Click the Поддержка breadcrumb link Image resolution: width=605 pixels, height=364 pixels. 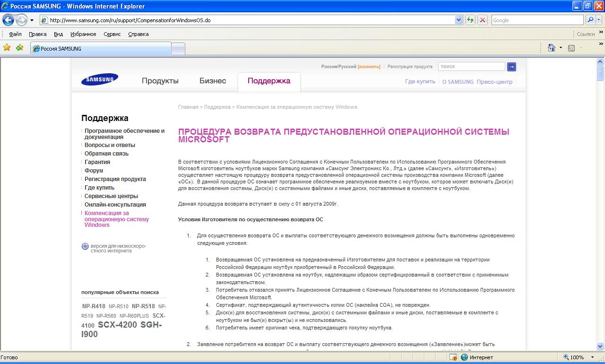(217, 107)
